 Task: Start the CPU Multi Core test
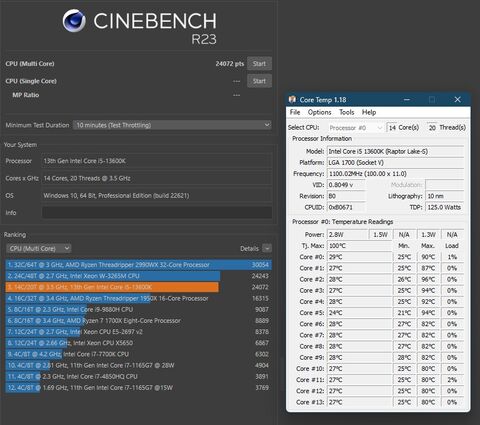point(259,63)
